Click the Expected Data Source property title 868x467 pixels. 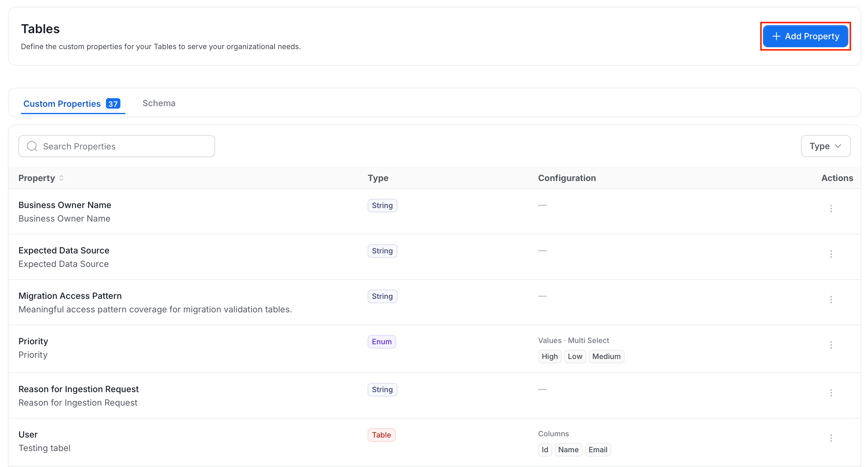[64, 250]
